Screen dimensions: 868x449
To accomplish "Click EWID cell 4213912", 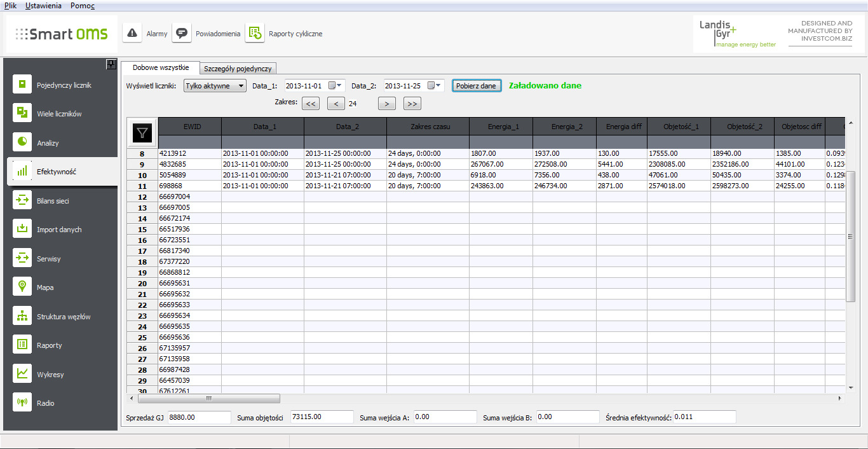I will click(190, 153).
